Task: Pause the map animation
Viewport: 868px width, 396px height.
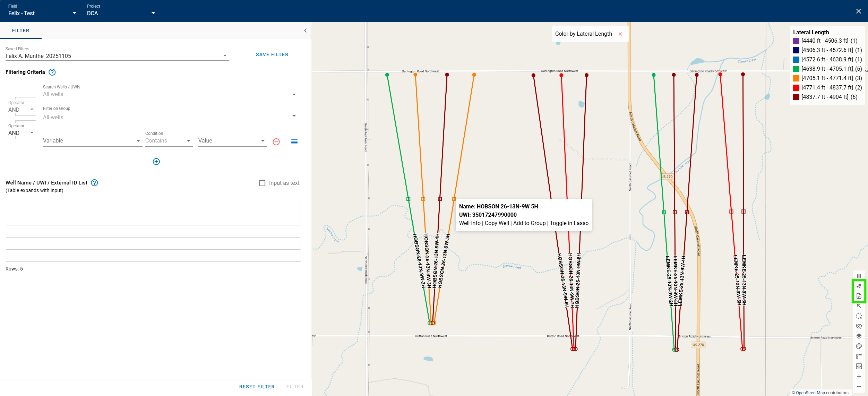Action: 859,275
